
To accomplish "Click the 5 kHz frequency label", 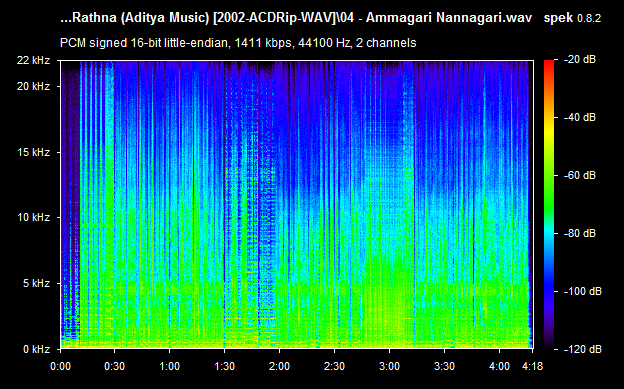I will [x=37, y=283].
